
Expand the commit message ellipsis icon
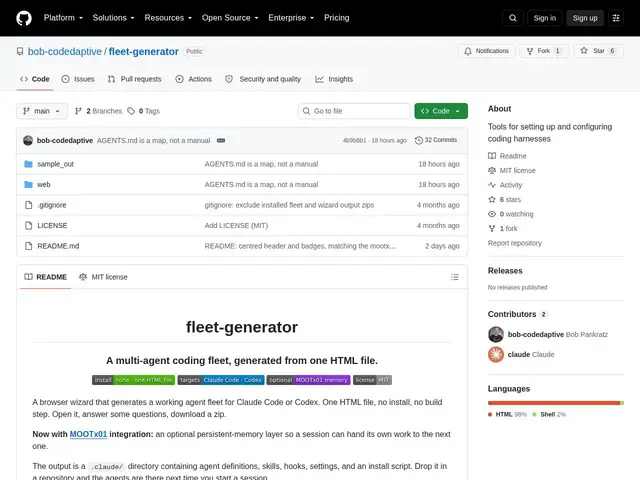coord(221,140)
